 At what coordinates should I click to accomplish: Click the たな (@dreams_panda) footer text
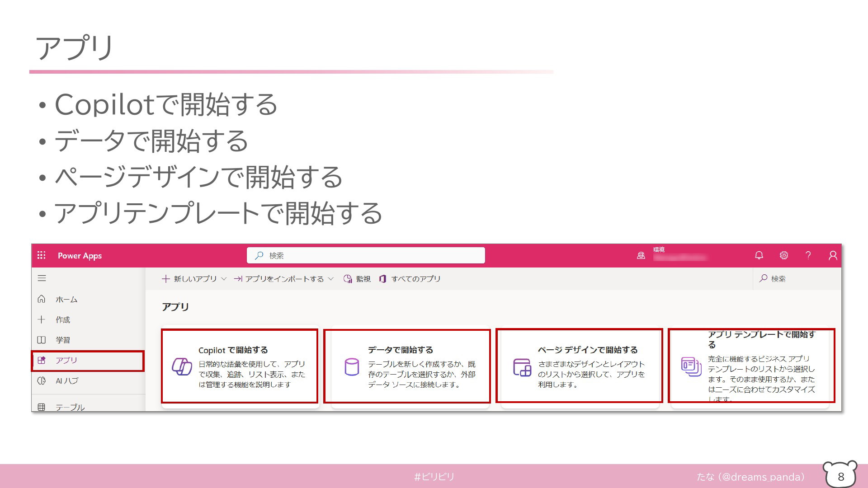tap(751, 477)
